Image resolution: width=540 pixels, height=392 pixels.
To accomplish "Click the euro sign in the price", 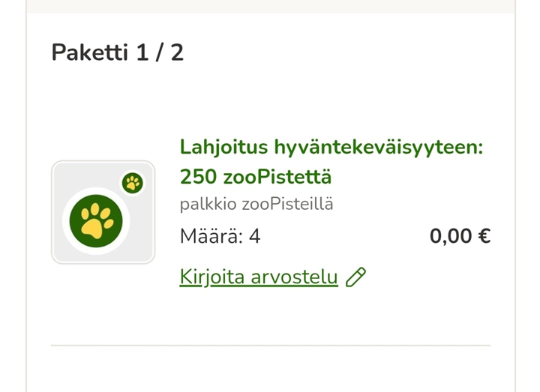I will 484,237.
